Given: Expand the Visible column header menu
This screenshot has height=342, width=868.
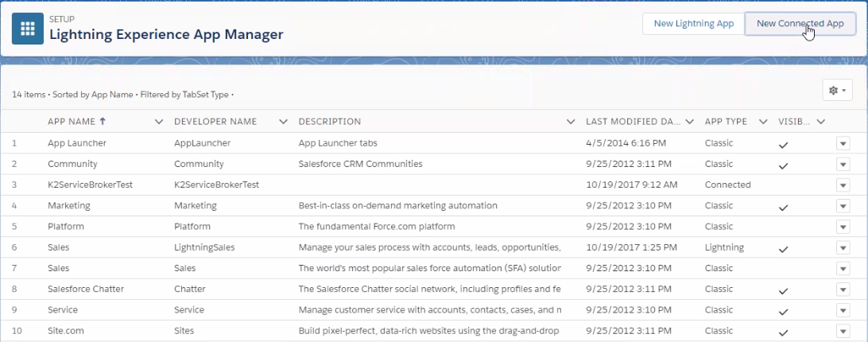Looking at the screenshot, I should point(821,122).
